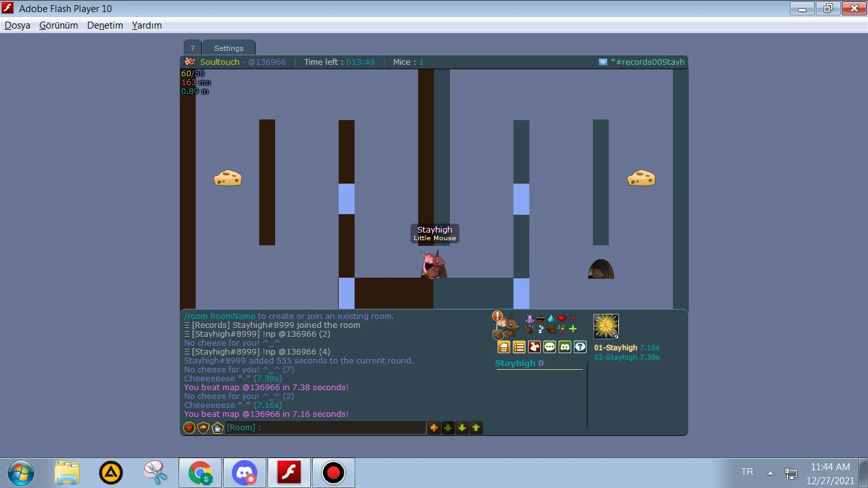Select the brown facepalm emote
Viewport: 868px width, 488px height.
pos(551,329)
